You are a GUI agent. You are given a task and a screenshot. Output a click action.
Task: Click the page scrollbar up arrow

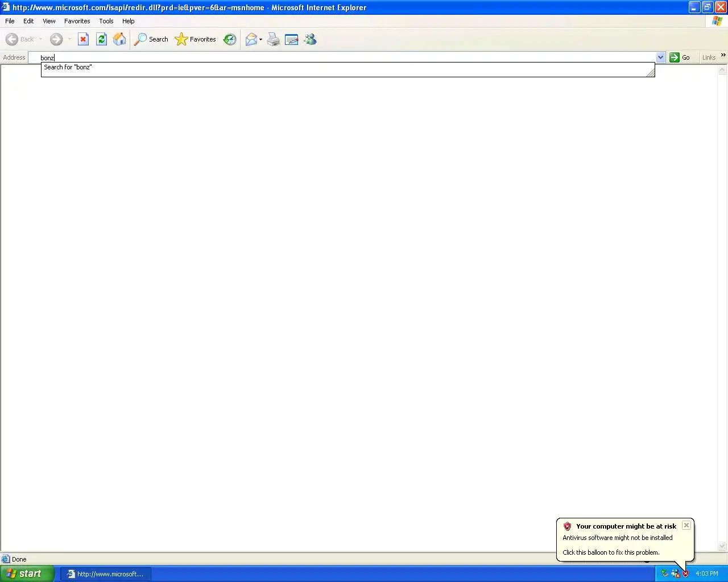click(x=722, y=70)
